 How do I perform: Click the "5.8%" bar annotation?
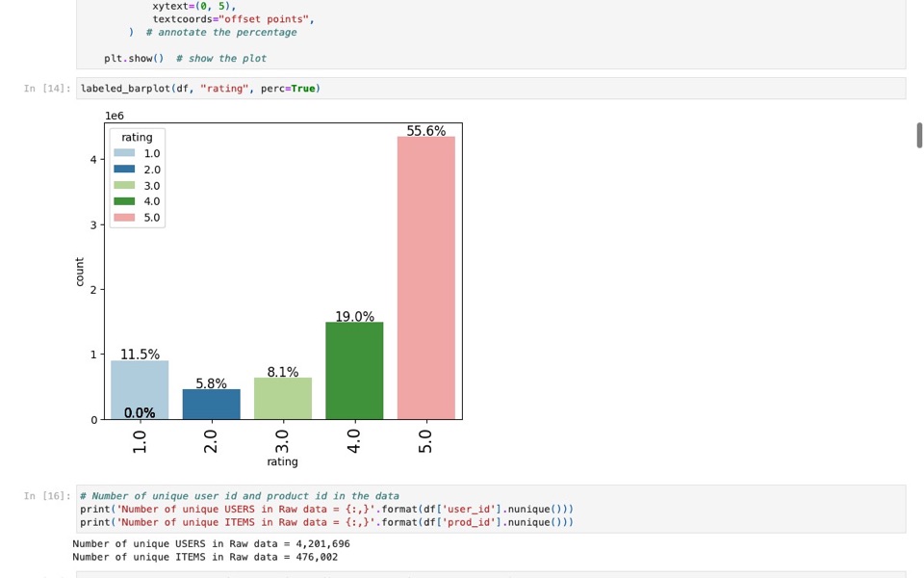[212, 383]
